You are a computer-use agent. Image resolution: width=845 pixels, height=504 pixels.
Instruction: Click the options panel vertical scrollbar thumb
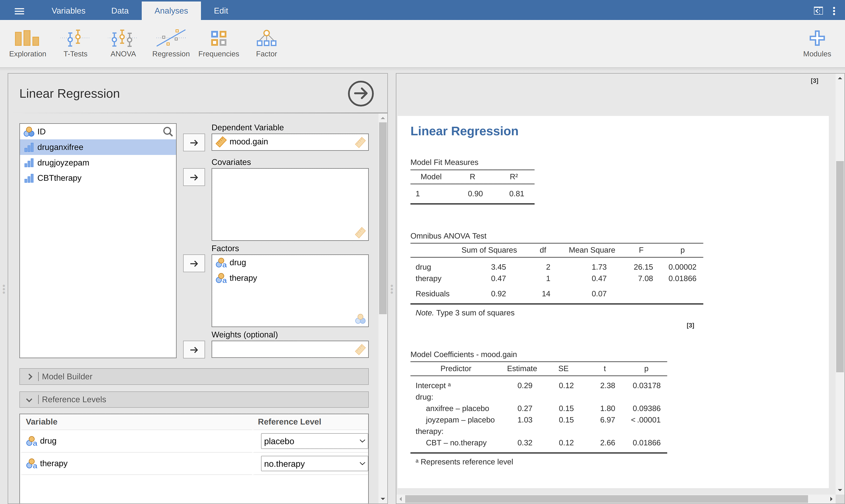(383, 218)
